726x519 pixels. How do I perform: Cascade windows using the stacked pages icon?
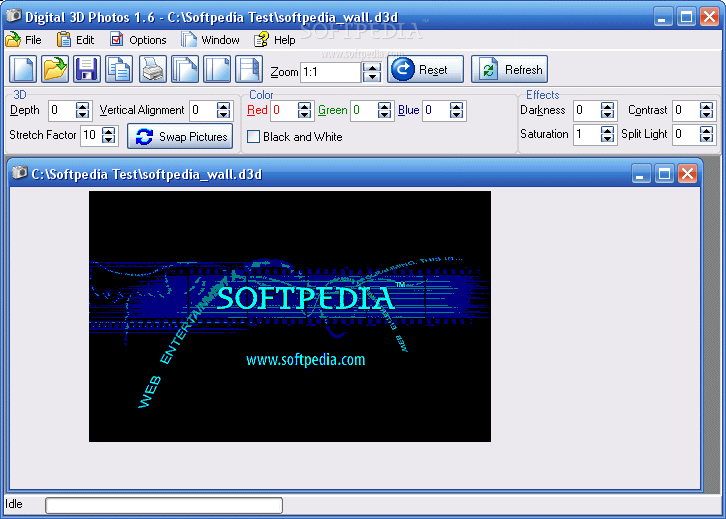[x=185, y=69]
